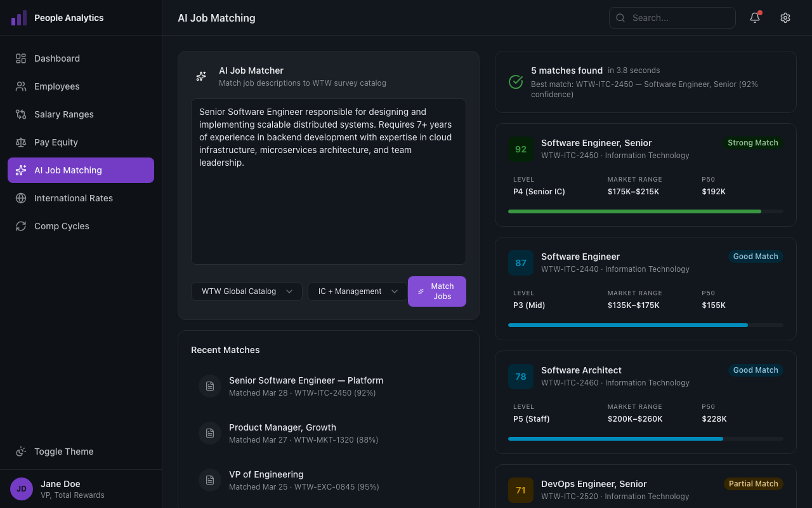Open Comp Cycles cycle icon
Viewport: 812px width, 508px height.
[x=21, y=226]
